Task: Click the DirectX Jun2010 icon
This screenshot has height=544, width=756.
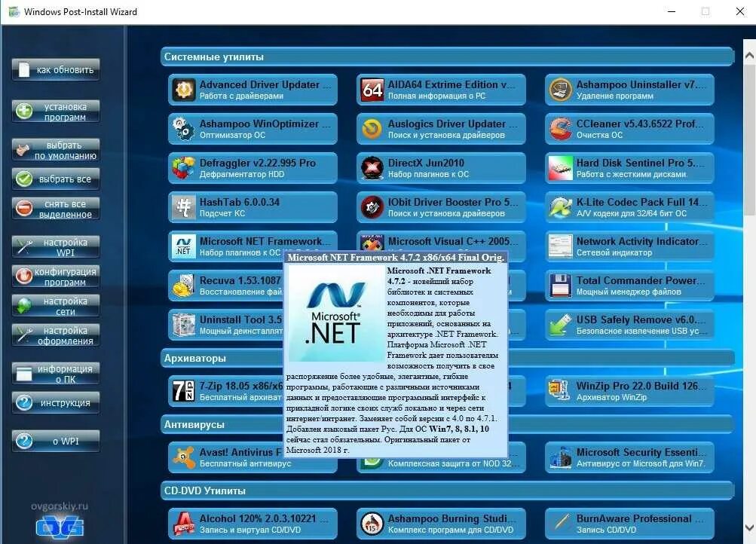Action: click(372, 168)
